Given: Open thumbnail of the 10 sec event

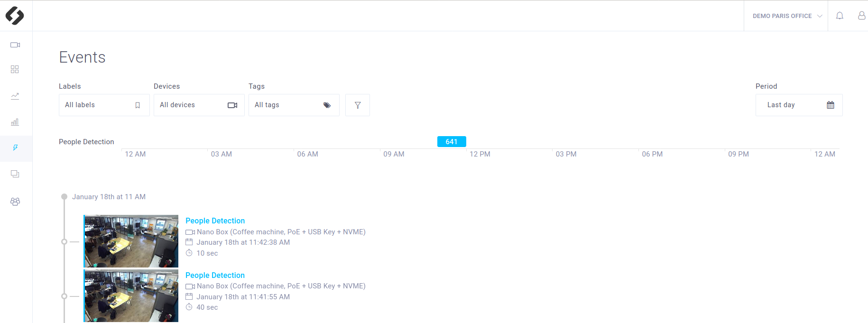Looking at the screenshot, I should [131, 241].
